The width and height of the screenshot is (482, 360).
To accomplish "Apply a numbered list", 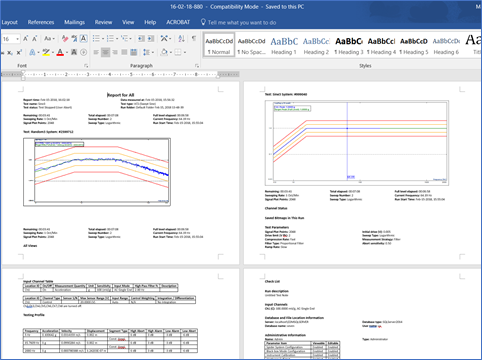I will tap(110, 39).
